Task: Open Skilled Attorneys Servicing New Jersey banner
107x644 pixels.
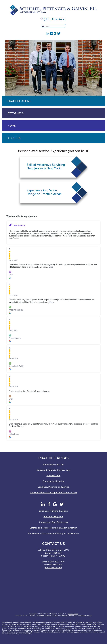Action: pos(53,167)
